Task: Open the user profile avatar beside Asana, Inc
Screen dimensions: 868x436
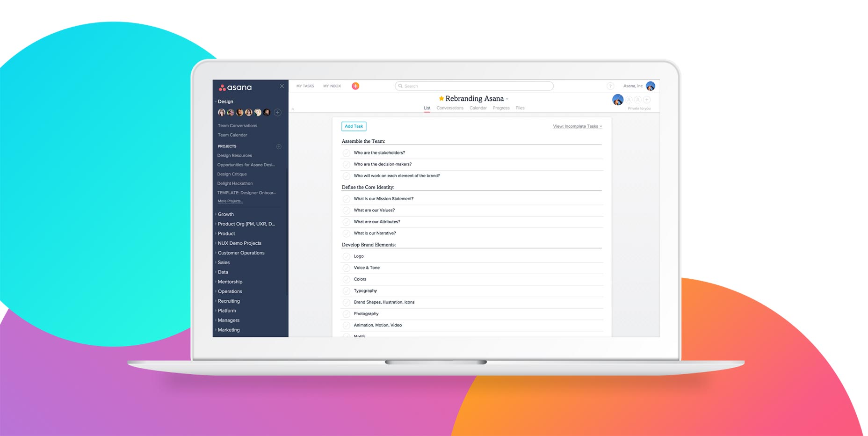Action: (x=651, y=86)
